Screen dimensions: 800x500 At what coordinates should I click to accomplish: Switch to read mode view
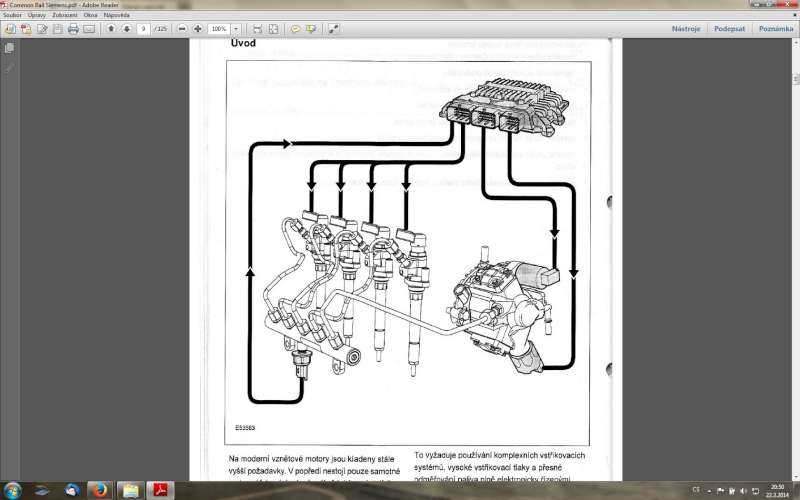tap(333, 29)
